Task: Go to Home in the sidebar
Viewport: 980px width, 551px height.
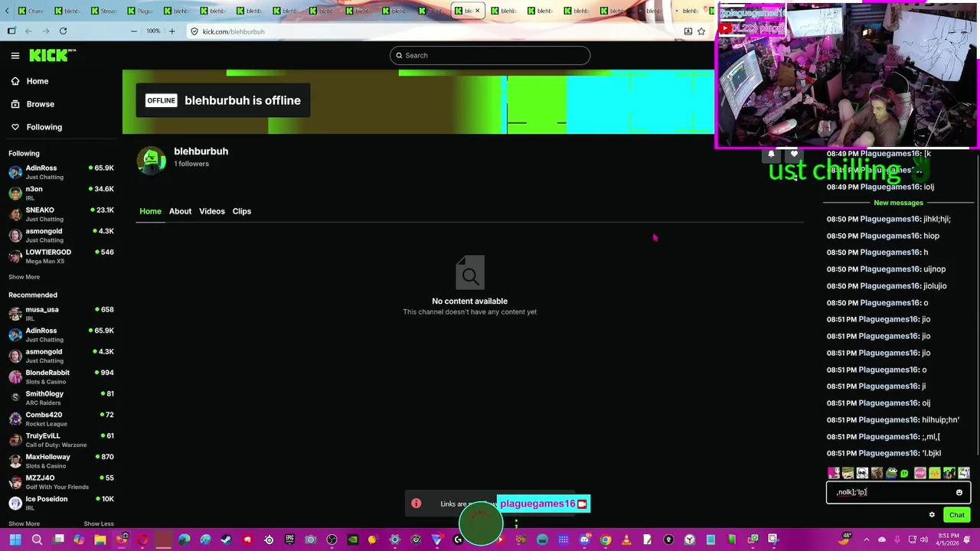Action: tap(37, 81)
